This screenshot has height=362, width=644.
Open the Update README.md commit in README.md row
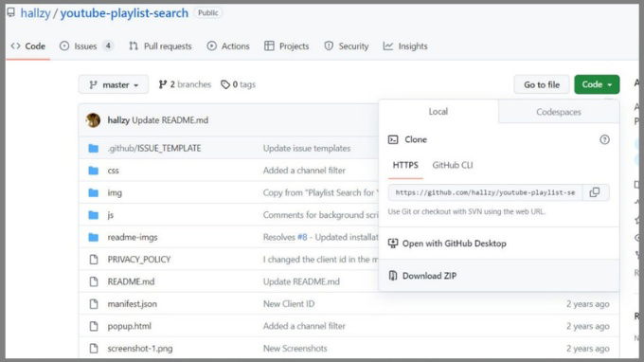[301, 281]
